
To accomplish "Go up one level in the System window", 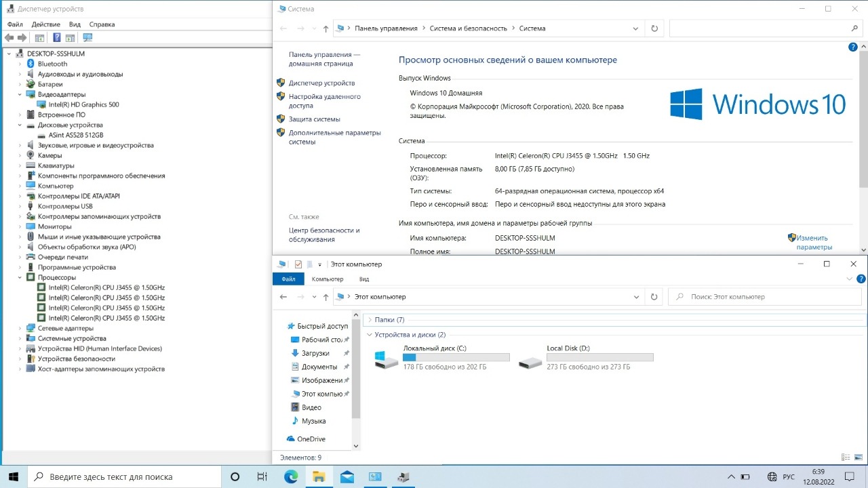I will (326, 28).
